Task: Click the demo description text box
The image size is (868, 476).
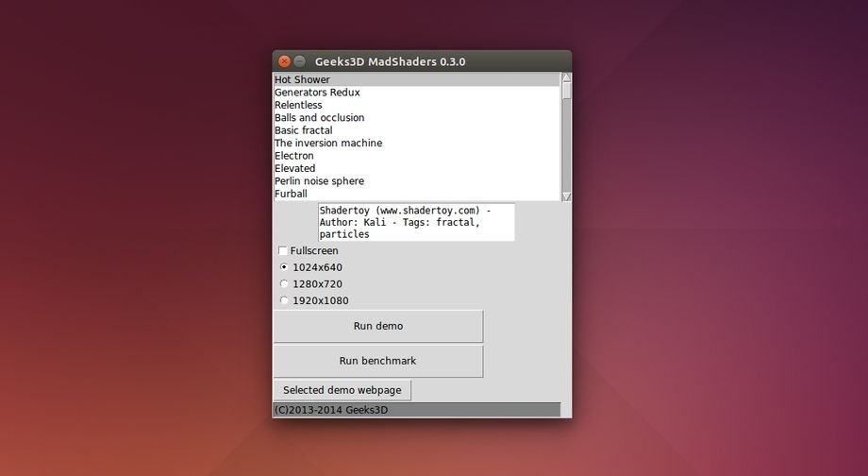Action: [415, 222]
